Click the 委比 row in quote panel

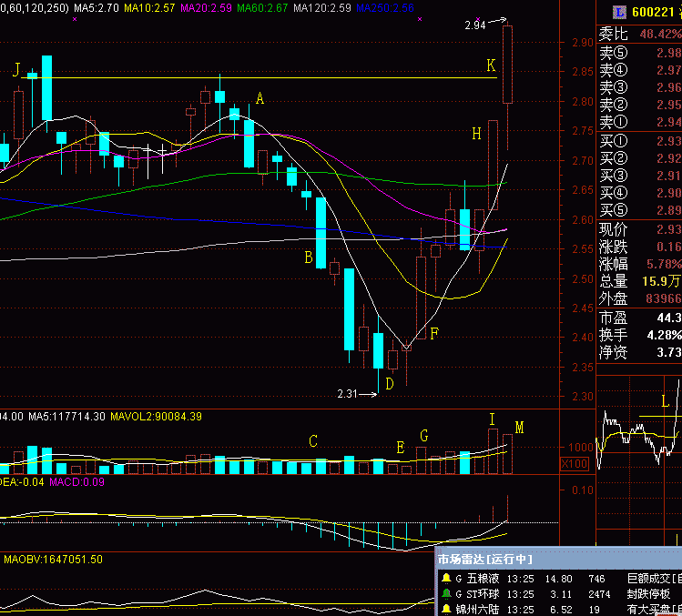(x=639, y=34)
